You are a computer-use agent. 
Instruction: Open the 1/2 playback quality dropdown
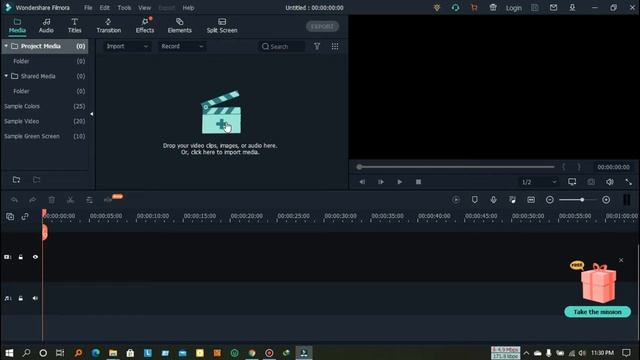[x=539, y=182]
